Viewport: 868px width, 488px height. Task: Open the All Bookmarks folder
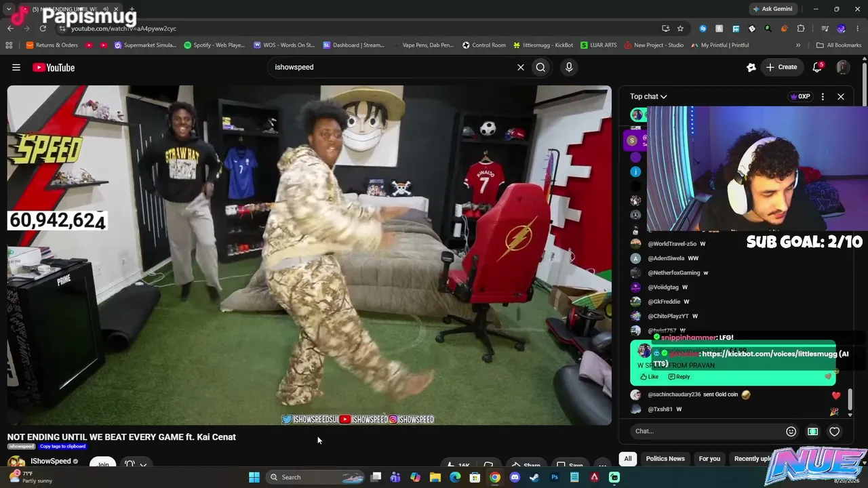pos(839,45)
